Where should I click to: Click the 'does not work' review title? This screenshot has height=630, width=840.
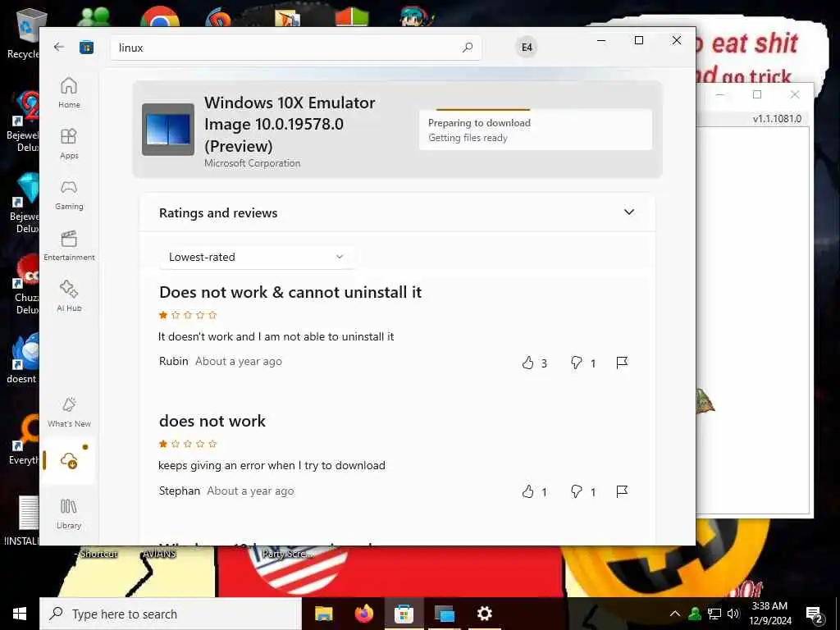point(212,421)
